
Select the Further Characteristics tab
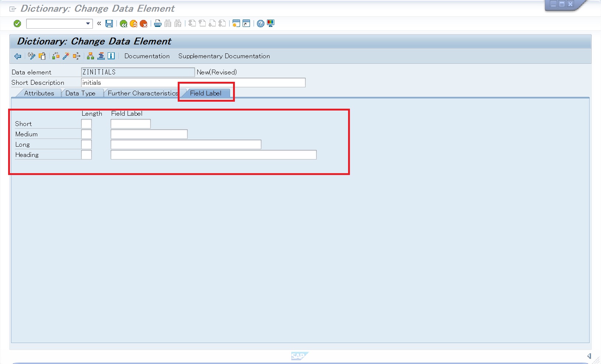[x=143, y=93]
